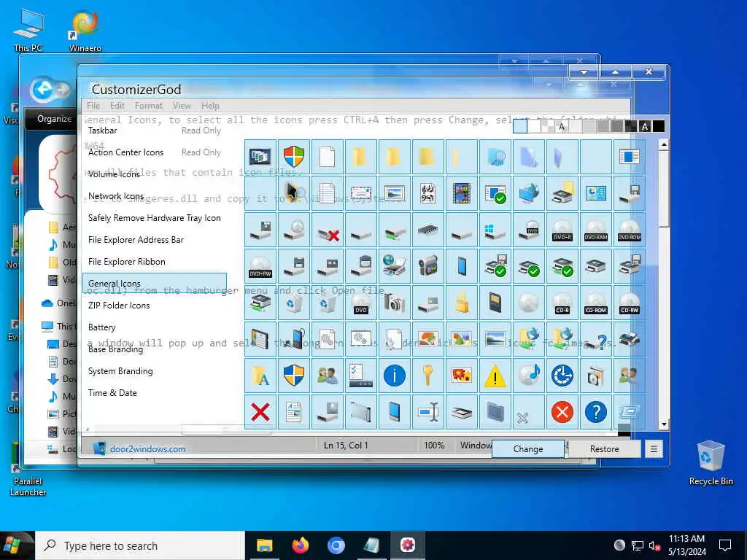Pick the solid black background swatch
Viewport: 747px width, 560px height.
pyautogui.click(x=659, y=126)
